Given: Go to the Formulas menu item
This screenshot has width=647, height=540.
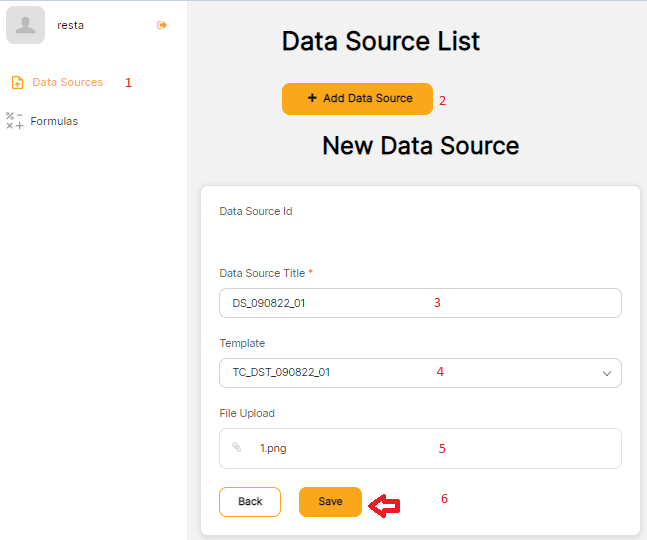Looking at the screenshot, I should (54, 121).
